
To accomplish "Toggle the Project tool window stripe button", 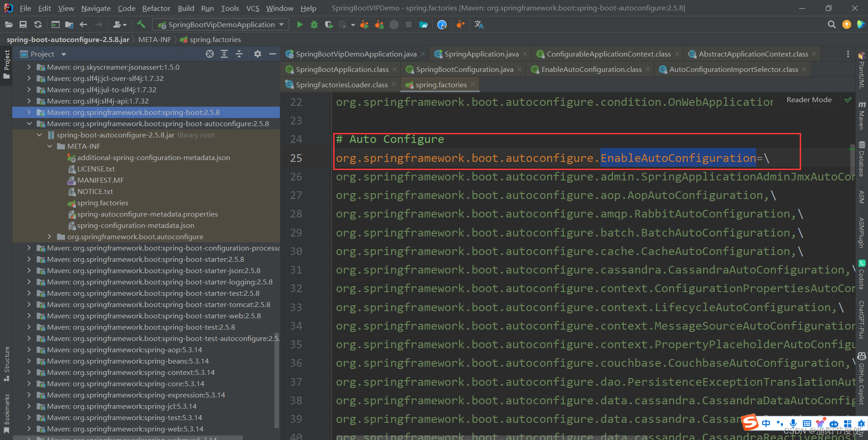I will 6,64.
